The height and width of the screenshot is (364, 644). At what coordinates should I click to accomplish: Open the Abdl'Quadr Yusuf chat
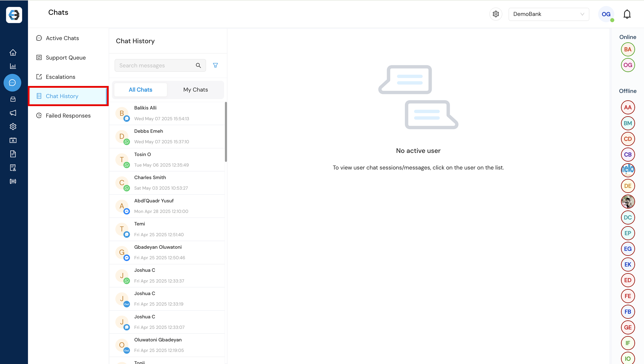167,206
